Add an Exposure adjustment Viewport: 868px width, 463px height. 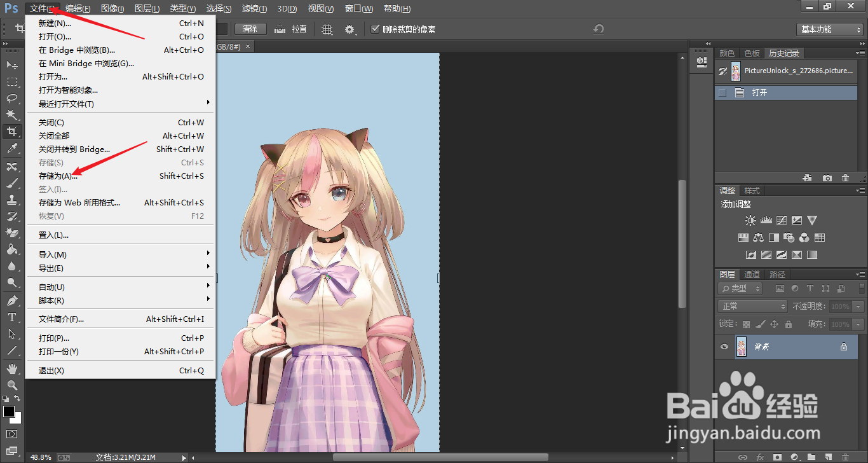796,221
